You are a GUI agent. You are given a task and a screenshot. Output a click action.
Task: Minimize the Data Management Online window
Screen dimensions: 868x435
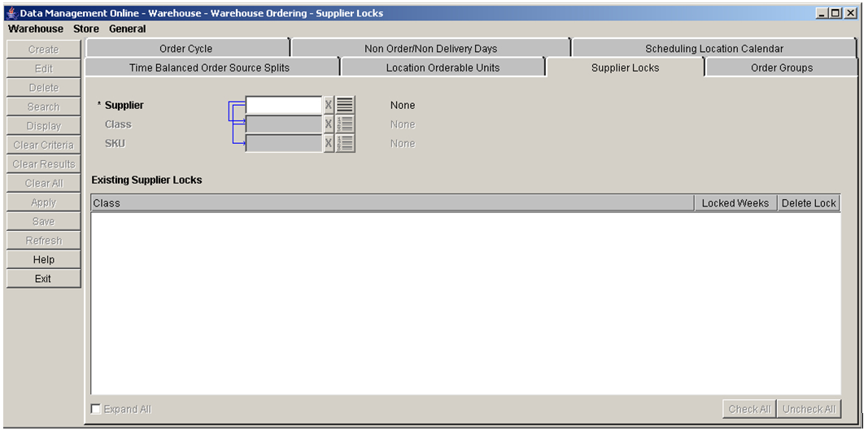coord(822,13)
